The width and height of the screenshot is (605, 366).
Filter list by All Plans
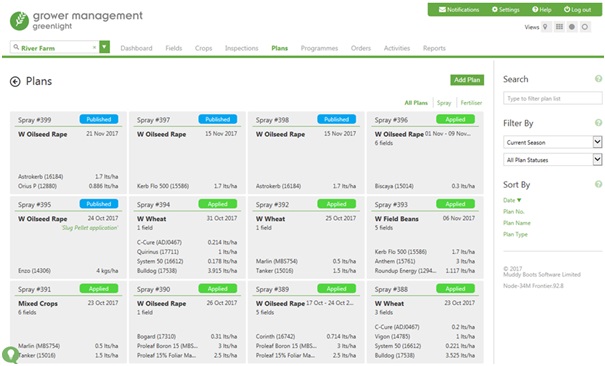click(x=416, y=103)
